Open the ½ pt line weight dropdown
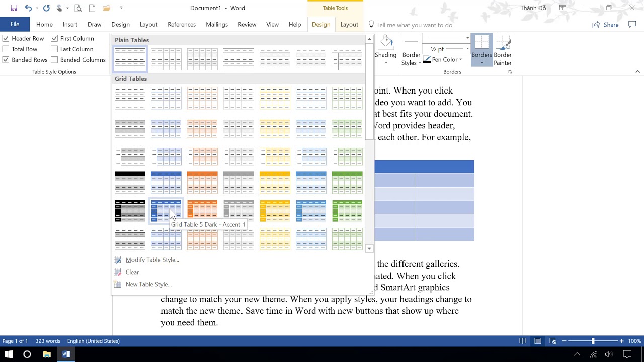 tap(467, 49)
